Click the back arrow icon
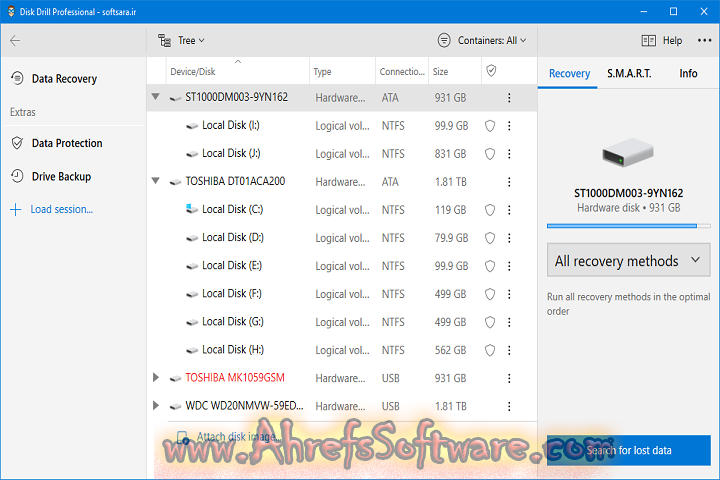Screen dimensions: 720x480 coord(15,41)
